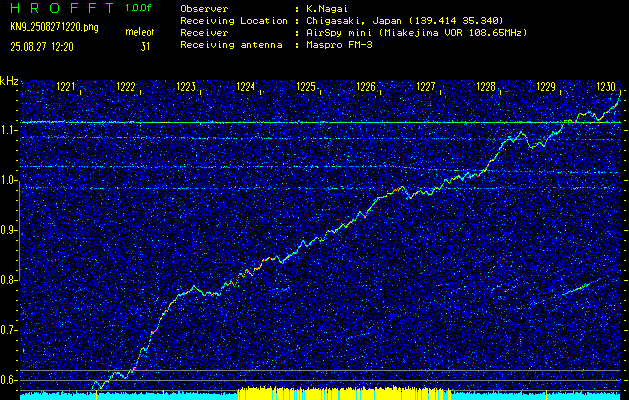Select the observer name K.Nagai

(x=326, y=8)
